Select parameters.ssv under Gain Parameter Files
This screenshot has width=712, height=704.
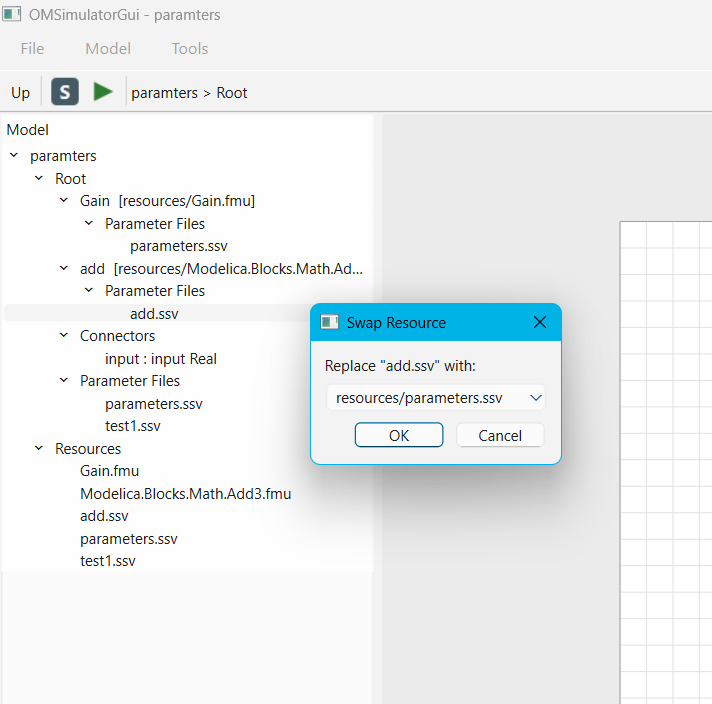click(x=179, y=246)
